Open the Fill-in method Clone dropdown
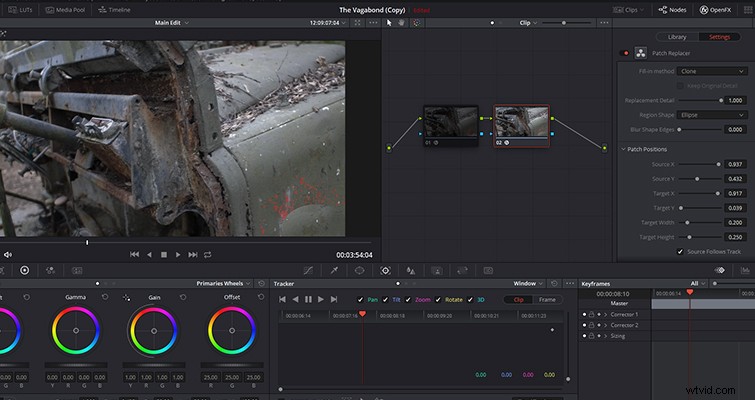Image resolution: width=755 pixels, height=400 pixels. click(712, 71)
